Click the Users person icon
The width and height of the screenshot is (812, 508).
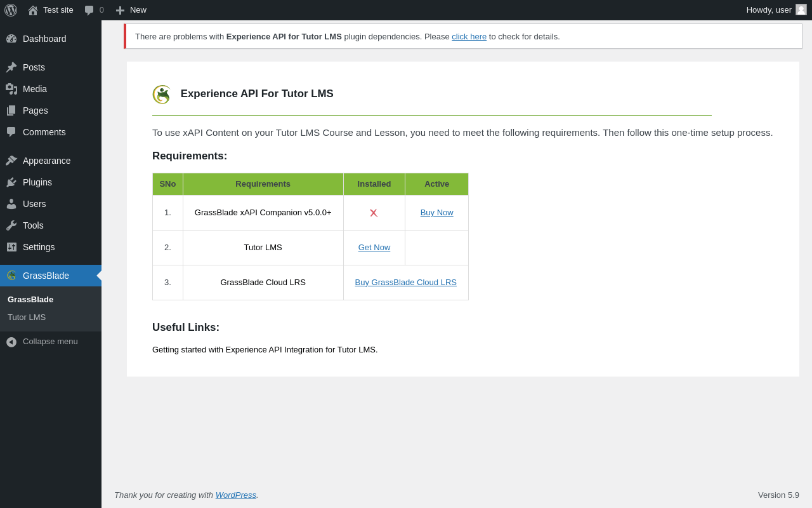(11, 204)
